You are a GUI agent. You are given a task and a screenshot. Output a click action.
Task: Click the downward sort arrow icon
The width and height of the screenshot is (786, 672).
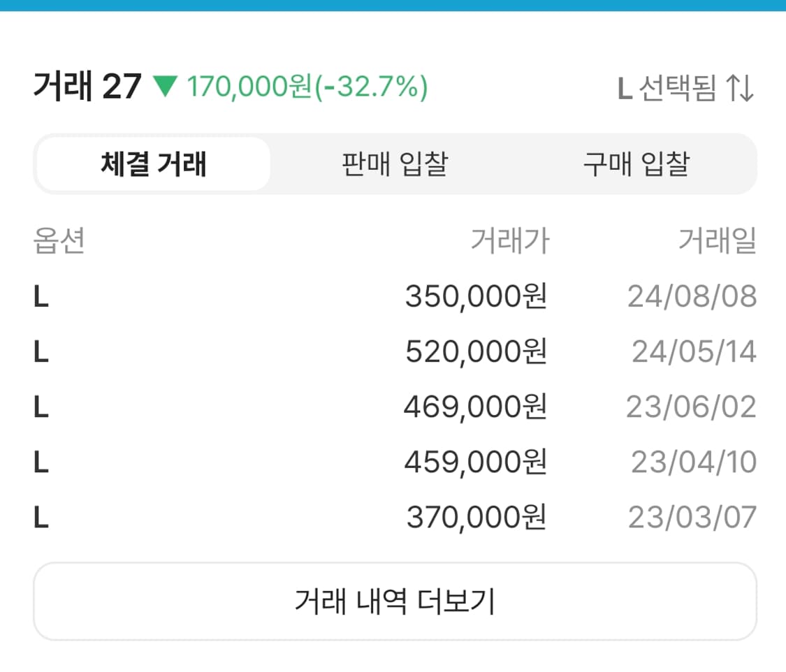click(750, 87)
